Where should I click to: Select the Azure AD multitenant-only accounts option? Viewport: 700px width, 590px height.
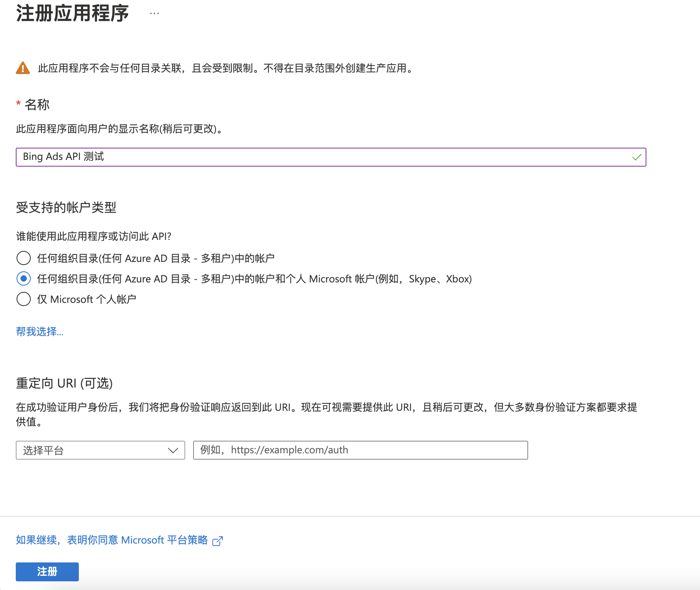(x=24, y=258)
